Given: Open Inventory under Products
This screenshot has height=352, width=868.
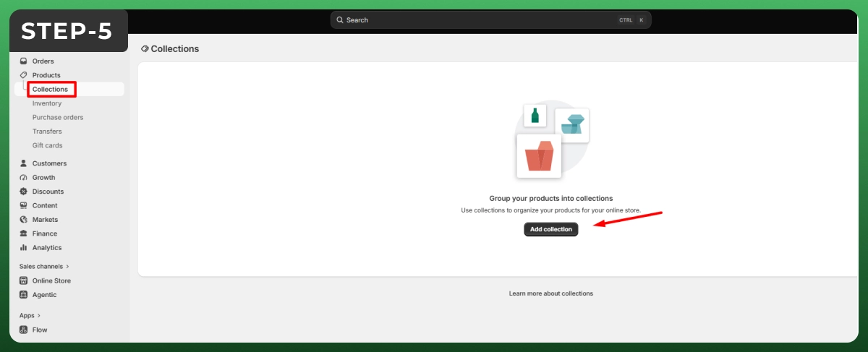Looking at the screenshot, I should point(47,103).
